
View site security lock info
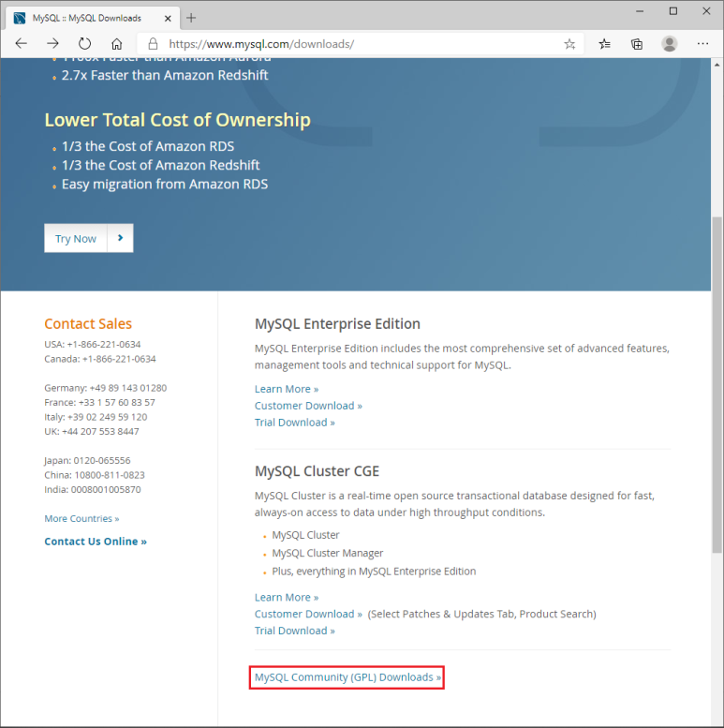153,44
